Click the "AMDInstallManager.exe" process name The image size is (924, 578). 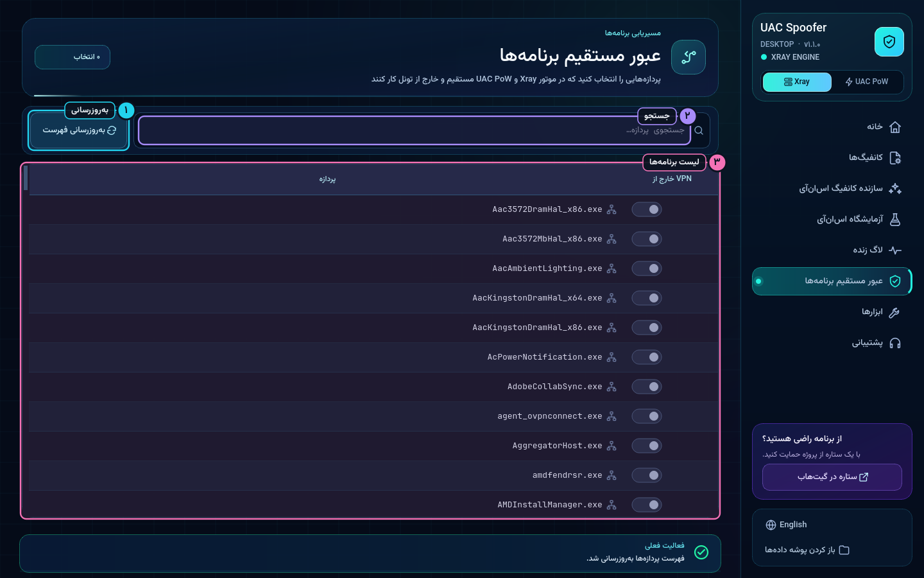click(550, 505)
